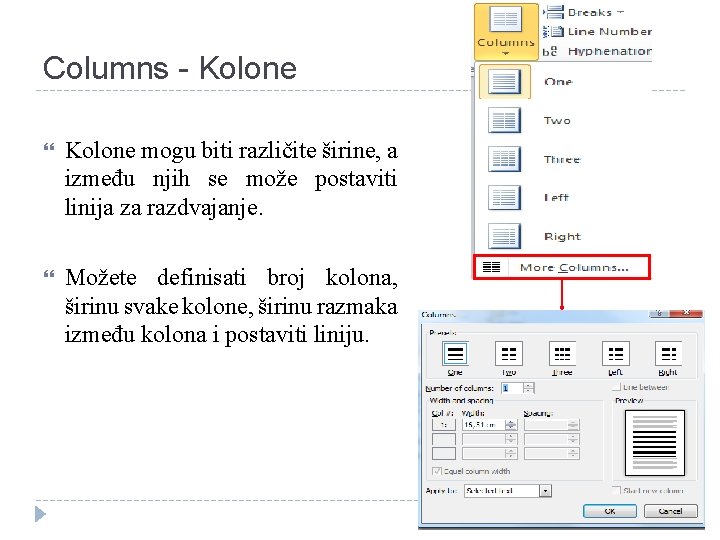Choose Three columns from the Columns menu
This screenshot has height=540, width=720.
pyautogui.click(x=561, y=159)
